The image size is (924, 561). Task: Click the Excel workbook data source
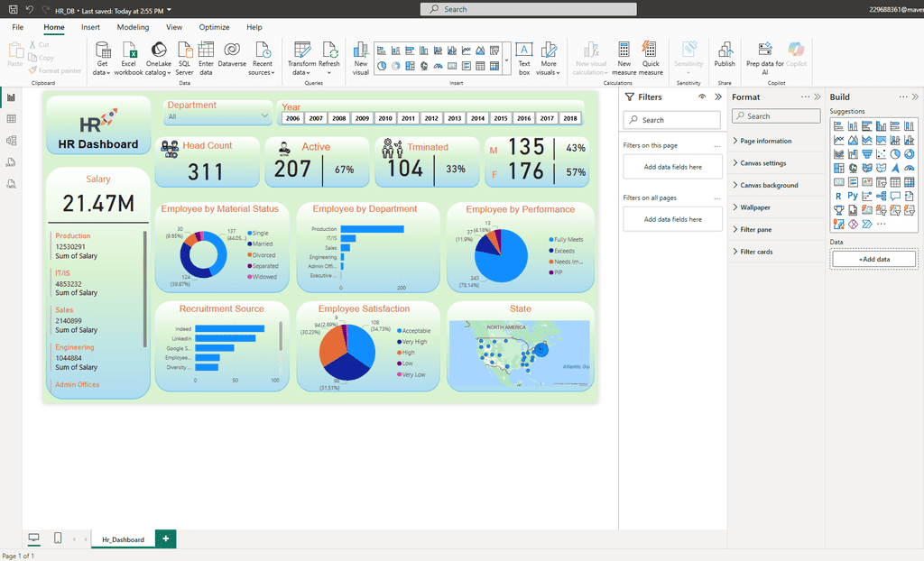click(129, 57)
